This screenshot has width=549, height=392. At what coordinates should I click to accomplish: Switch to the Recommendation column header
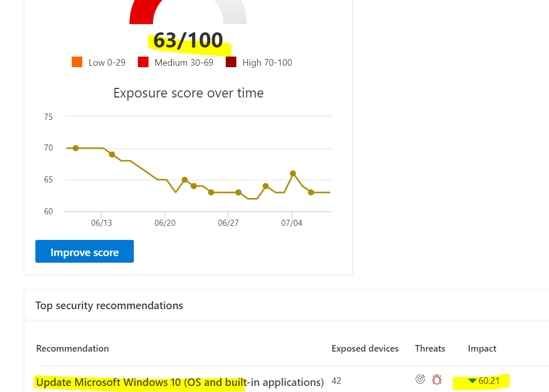(x=72, y=349)
